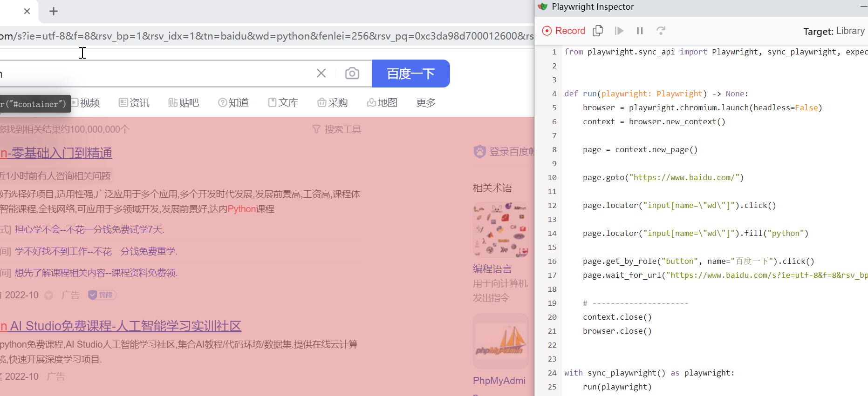Click the 广告 label under the AI Studio result
The image size is (868, 396).
pyautogui.click(x=56, y=376)
